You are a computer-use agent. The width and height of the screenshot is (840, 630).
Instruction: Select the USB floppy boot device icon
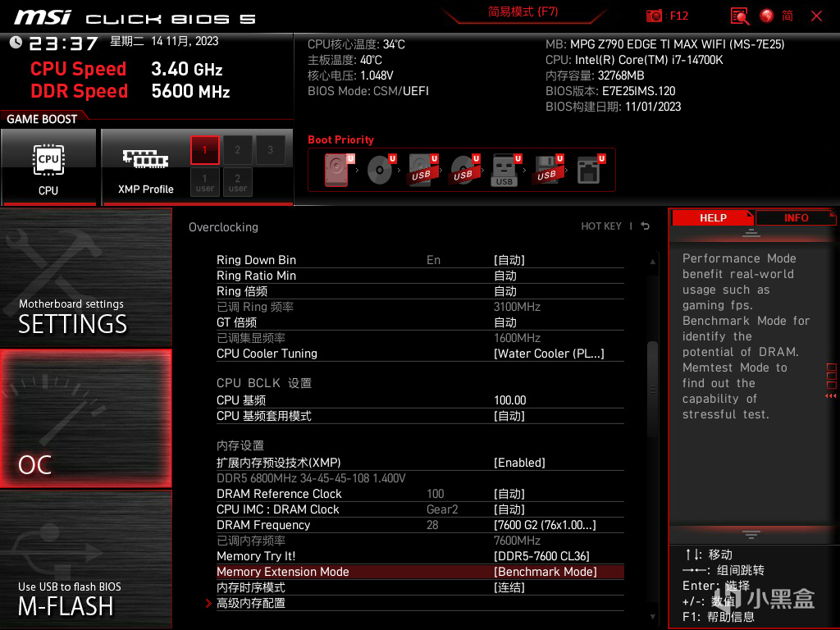pos(547,170)
